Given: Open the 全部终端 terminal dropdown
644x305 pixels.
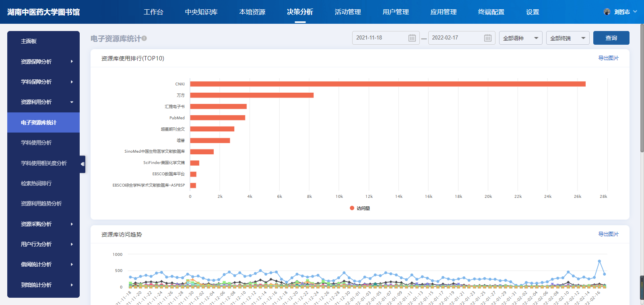Looking at the screenshot, I should (x=568, y=38).
